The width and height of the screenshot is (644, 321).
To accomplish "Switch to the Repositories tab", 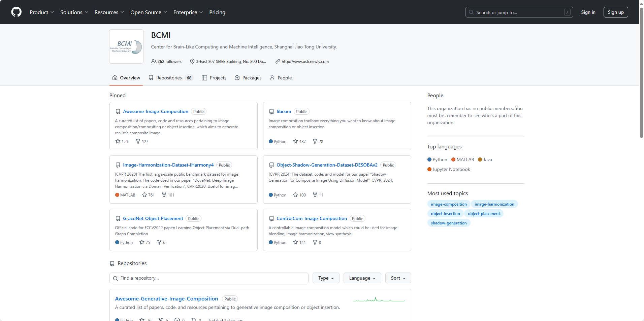I will 171,78.
